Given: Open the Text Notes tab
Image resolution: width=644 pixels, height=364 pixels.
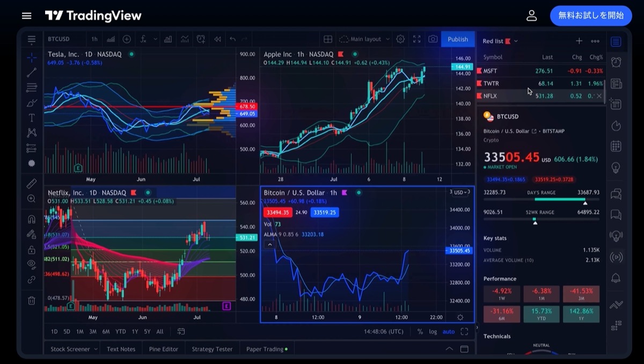Looking at the screenshot, I should tap(121, 349).
